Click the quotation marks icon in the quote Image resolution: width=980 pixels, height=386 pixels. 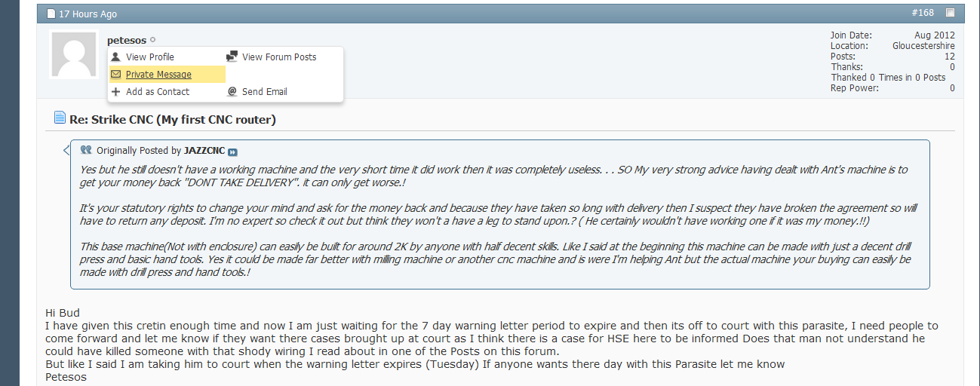(x=86, y=150)
